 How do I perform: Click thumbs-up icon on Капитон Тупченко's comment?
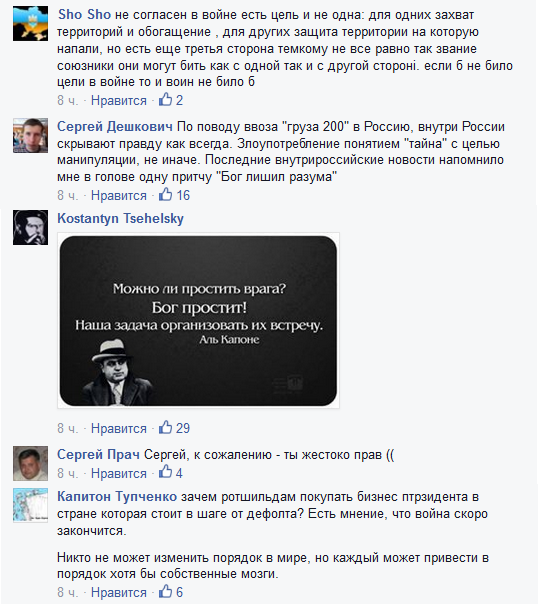pyautogui.click(x=165, y=591)
